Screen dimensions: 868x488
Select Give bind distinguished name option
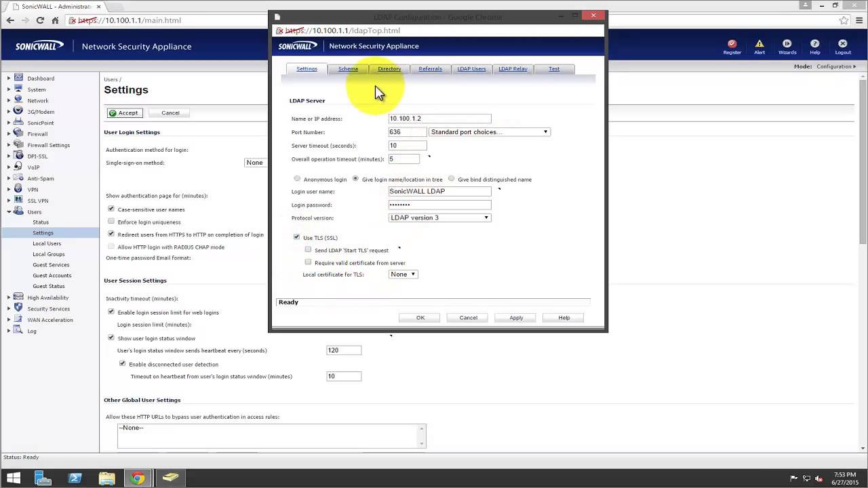tap(451, 179)
